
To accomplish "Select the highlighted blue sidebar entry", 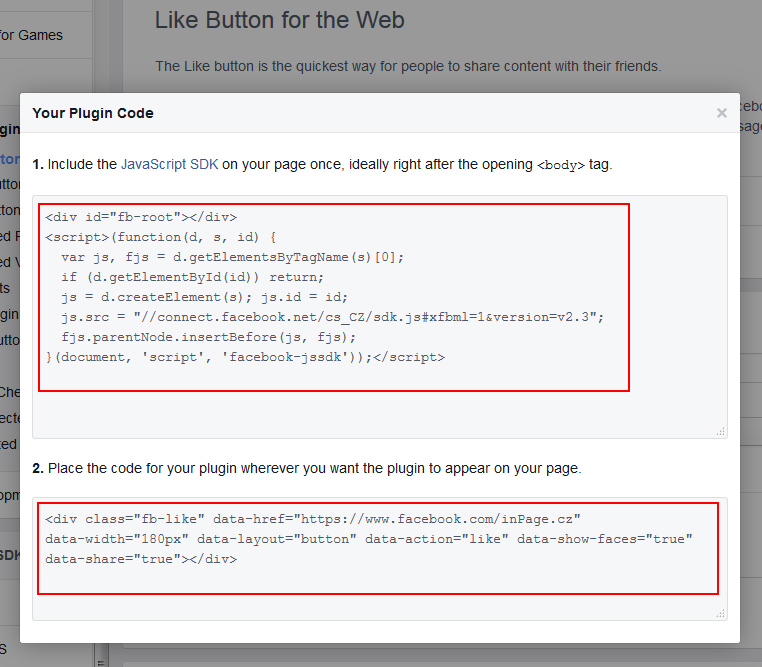I will point(10,159).
